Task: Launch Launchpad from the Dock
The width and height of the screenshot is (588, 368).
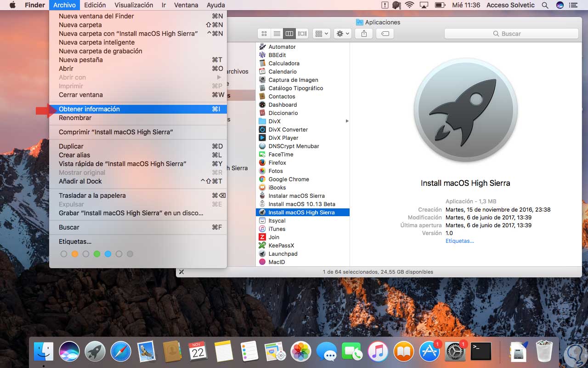Action: (x=95, y=352)
